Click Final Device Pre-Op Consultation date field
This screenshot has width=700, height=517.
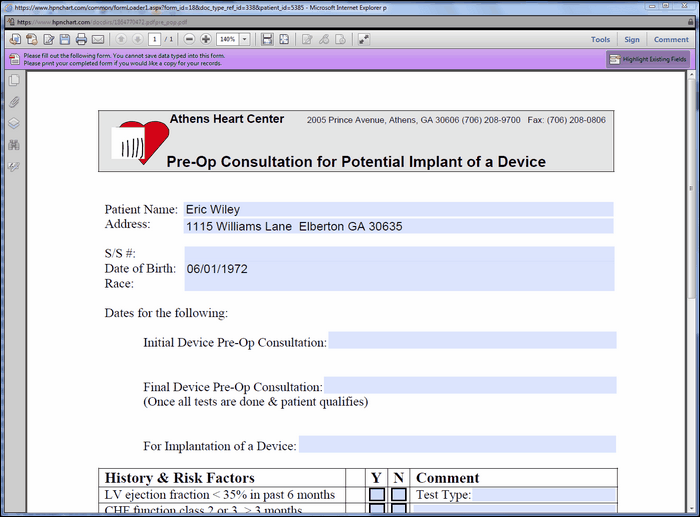(x=470, y=385)
